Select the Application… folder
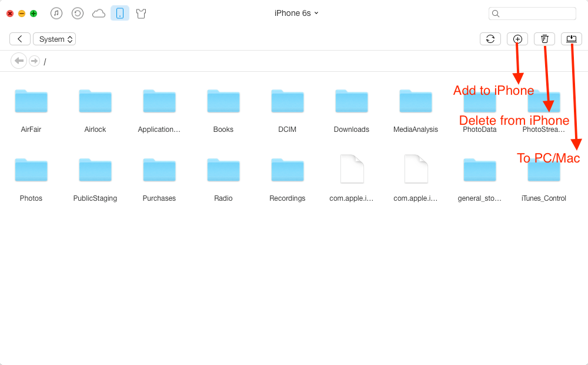 pos(159,101)
